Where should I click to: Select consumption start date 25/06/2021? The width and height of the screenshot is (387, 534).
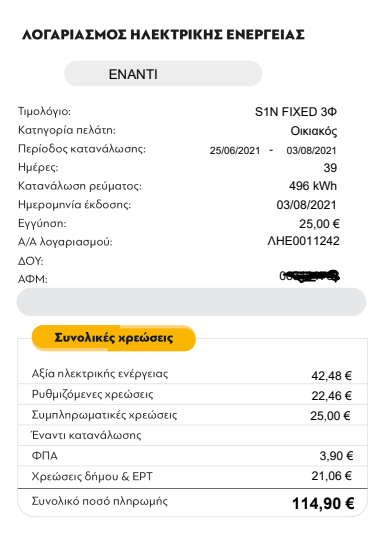(x=235, y=151)
